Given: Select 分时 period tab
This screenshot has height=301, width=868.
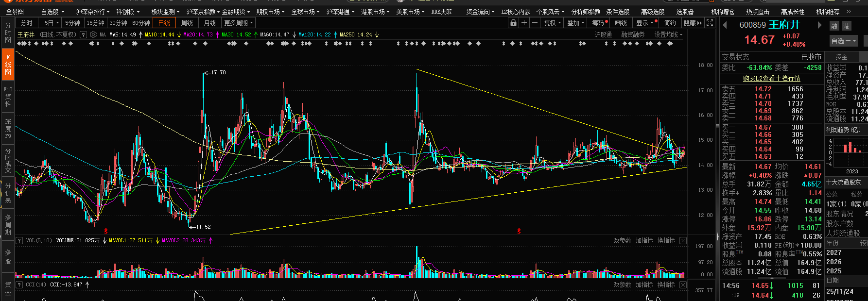Looking at the screenshot, I should 27,23.
